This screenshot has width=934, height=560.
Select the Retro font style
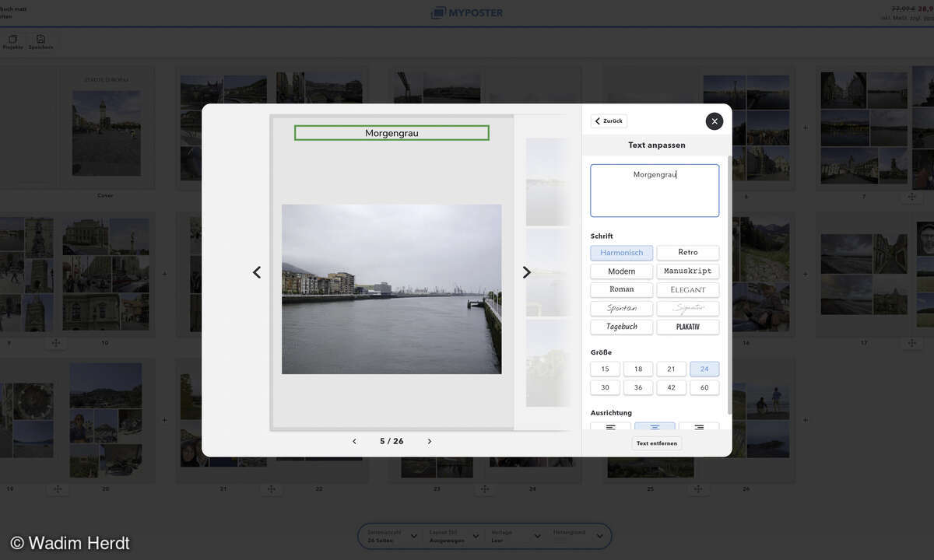point(687,252)
